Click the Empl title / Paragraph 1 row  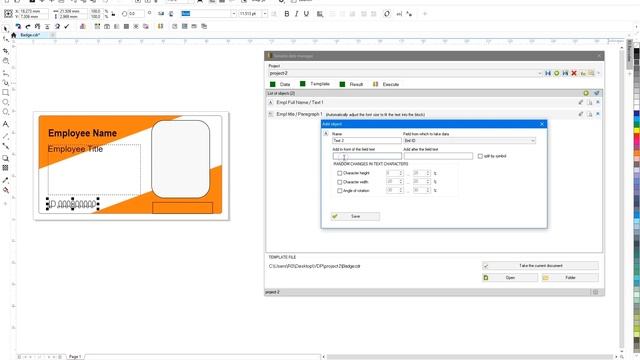434,114
